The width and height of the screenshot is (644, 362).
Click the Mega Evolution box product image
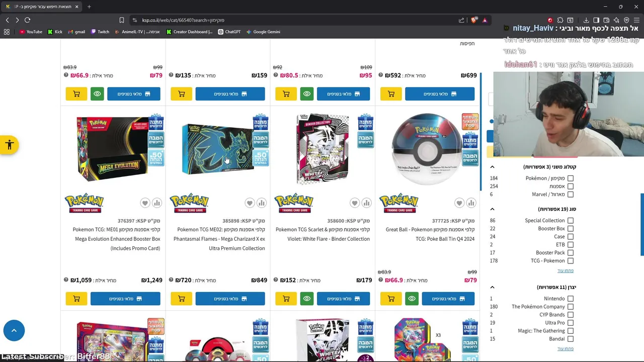(x=113, y=149)
